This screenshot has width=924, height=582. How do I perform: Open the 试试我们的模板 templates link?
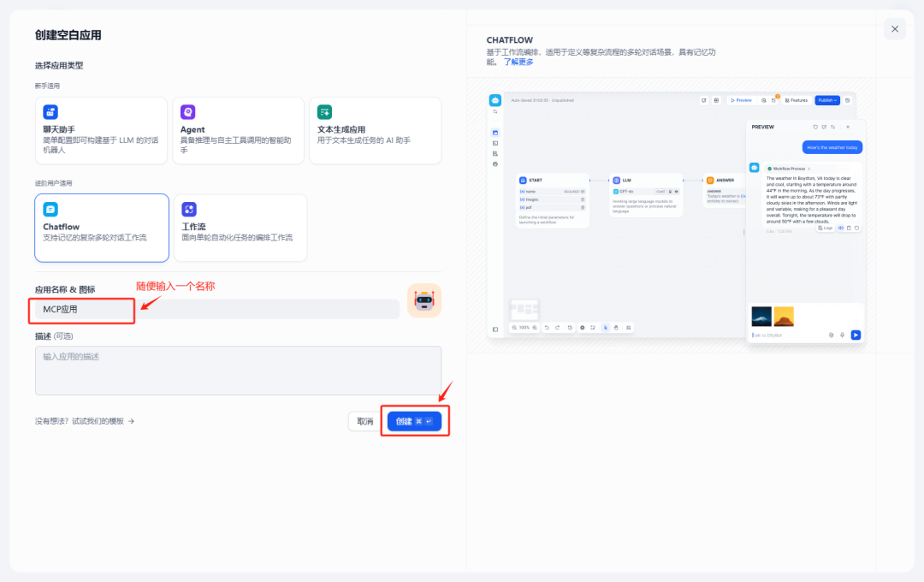[x=85, y=421]
